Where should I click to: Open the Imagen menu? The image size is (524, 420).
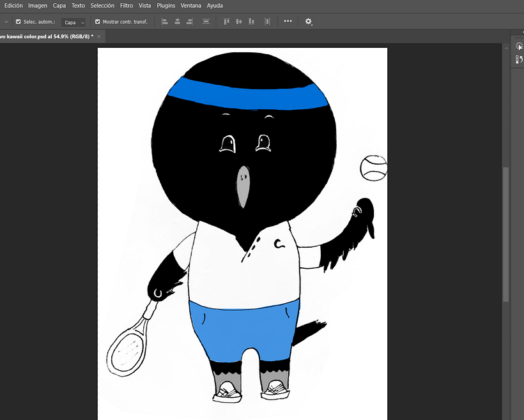(x=38, y=6)
